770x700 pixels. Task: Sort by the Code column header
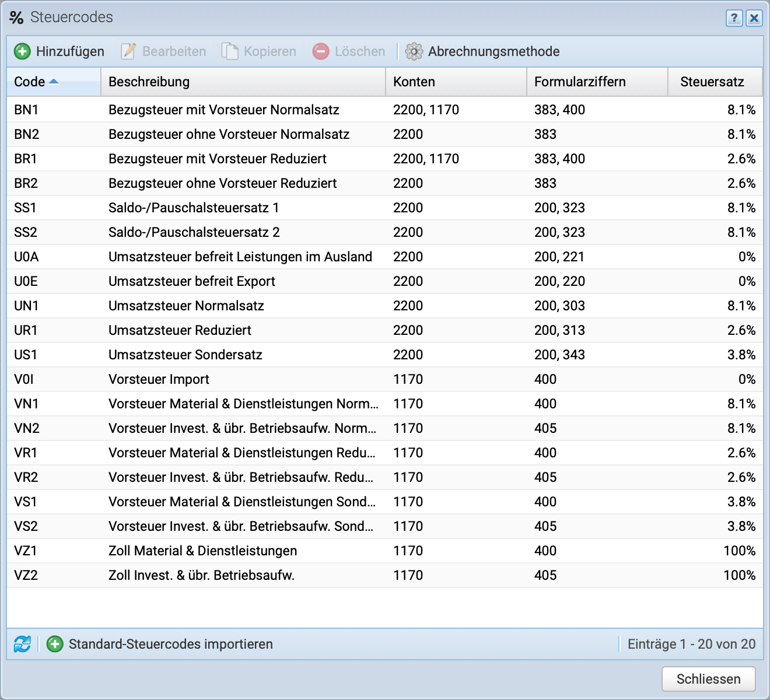pyautogui.click(x=54, y=82)
